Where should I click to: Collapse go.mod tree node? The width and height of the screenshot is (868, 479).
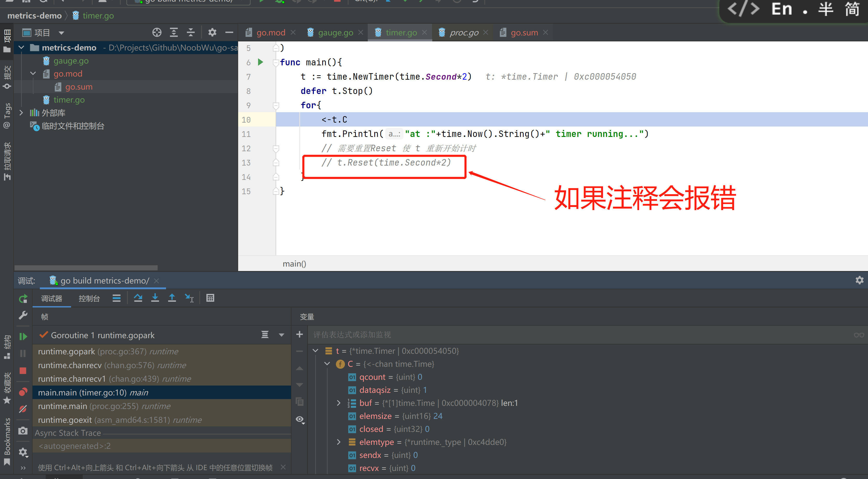(x=33, y=73)
